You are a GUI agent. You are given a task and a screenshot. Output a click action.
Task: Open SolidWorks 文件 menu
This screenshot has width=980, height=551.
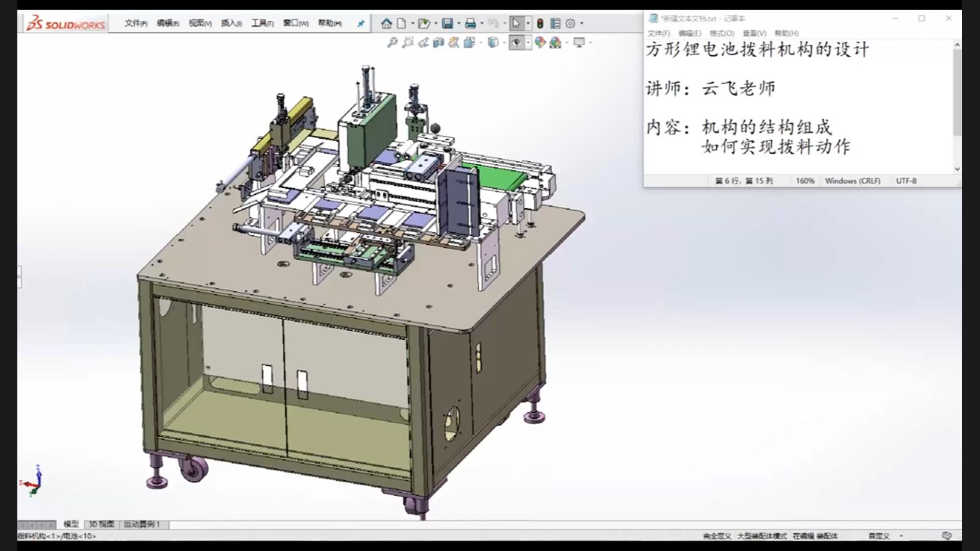136,23
